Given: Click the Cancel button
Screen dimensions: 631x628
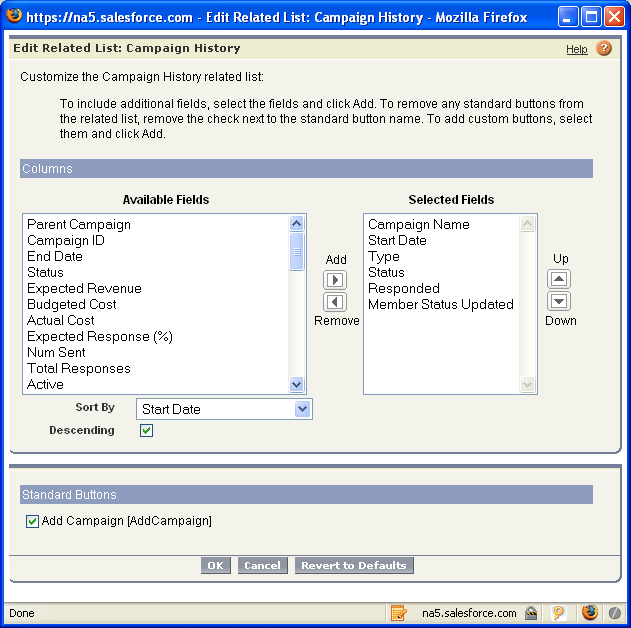Looking at the screenshot, I should click(x=262, y=566).
